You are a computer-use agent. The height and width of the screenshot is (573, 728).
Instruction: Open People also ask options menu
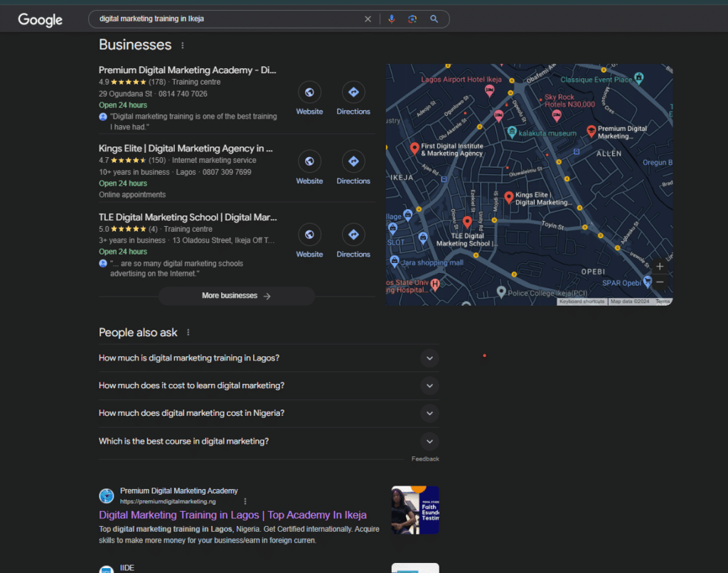coord(188,333)
